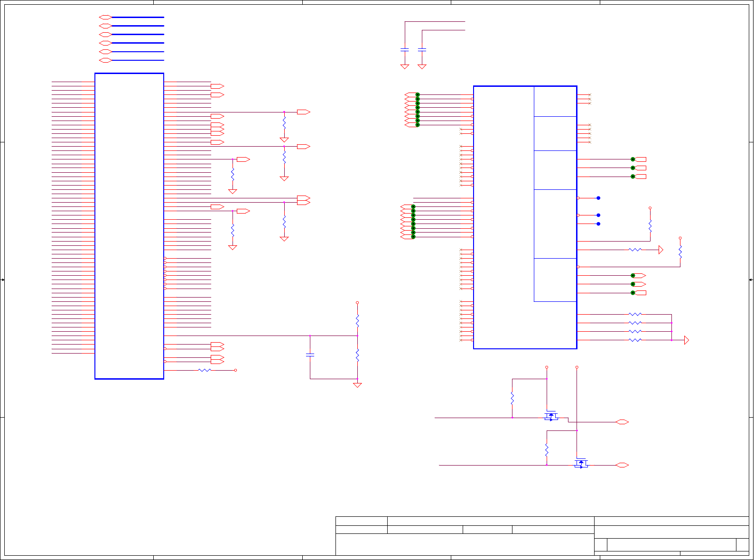Select the topmost bus port in the six-port stack
The image size is (754, 560).
point(105,17)
